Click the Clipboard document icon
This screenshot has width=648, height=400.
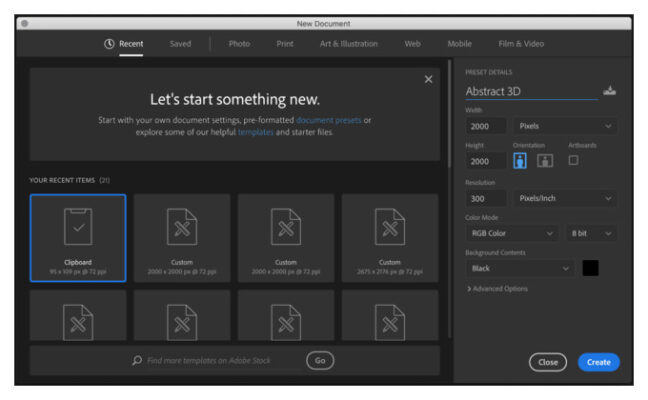(x=78, y=227)
